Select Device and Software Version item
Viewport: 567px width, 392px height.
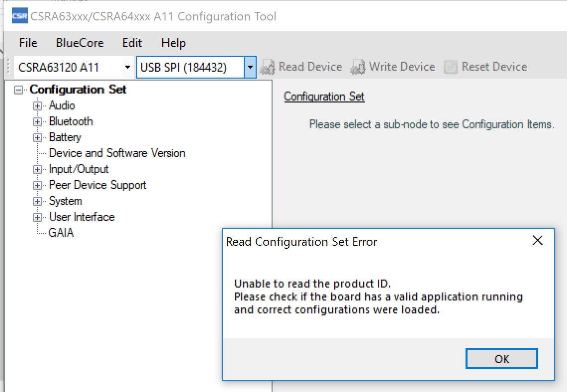click(x=117, y=153)
